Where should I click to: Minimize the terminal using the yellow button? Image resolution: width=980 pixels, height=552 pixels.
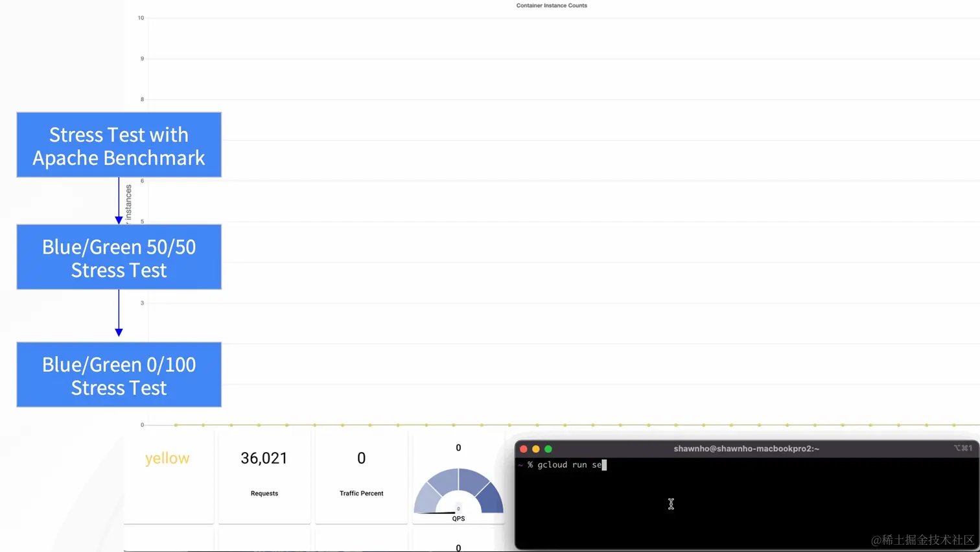point(536,449)
